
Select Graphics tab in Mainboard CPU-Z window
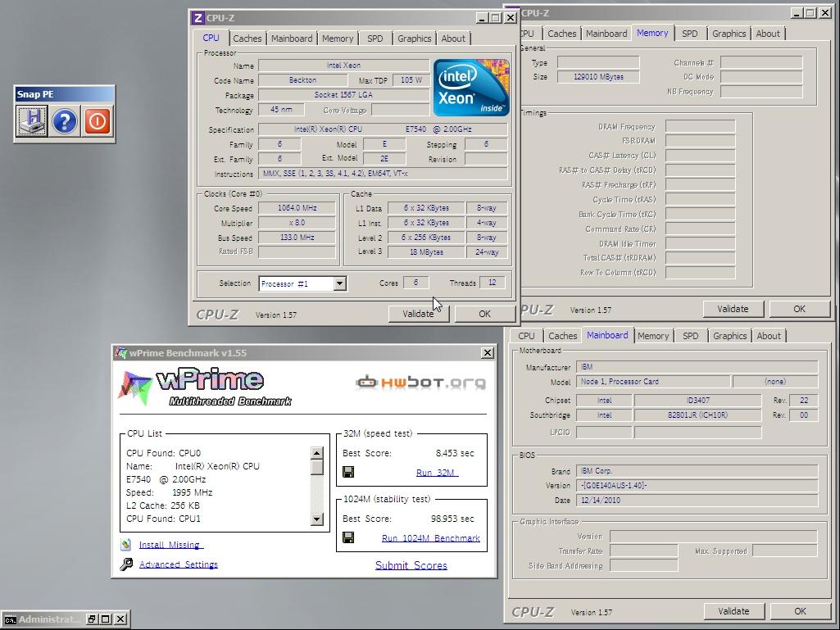(729, 336)
